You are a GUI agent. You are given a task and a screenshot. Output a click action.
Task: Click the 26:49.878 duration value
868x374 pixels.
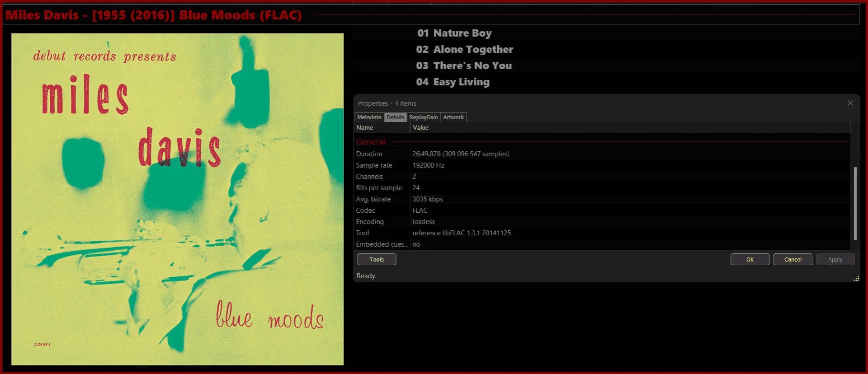click(461, 154)
